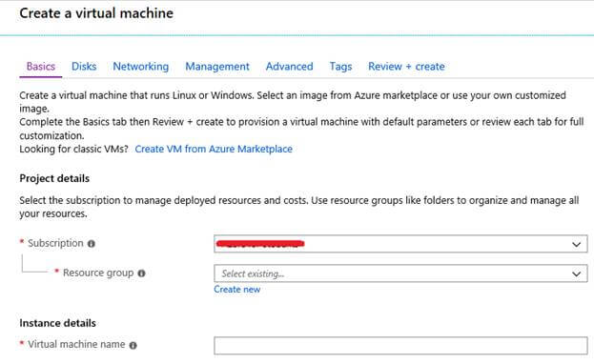This screenshot has width=594, height=364.
Task: Click the Resource group chevron arrow
Action: click(x=576, y=273)
